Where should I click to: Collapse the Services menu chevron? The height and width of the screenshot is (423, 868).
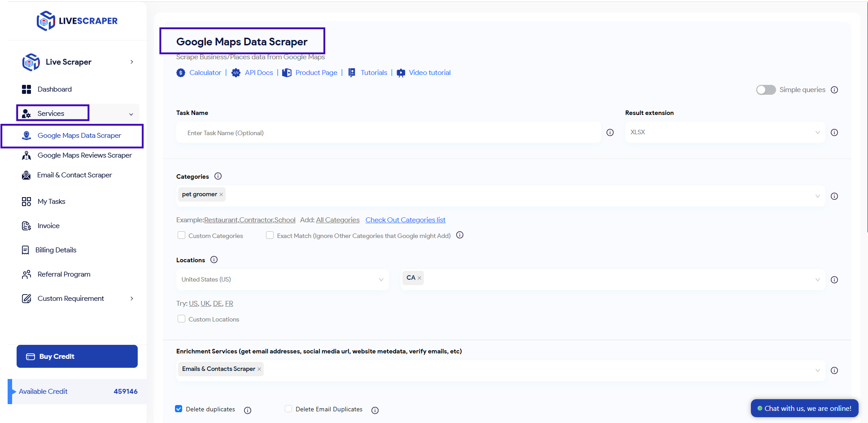[131, 114]
